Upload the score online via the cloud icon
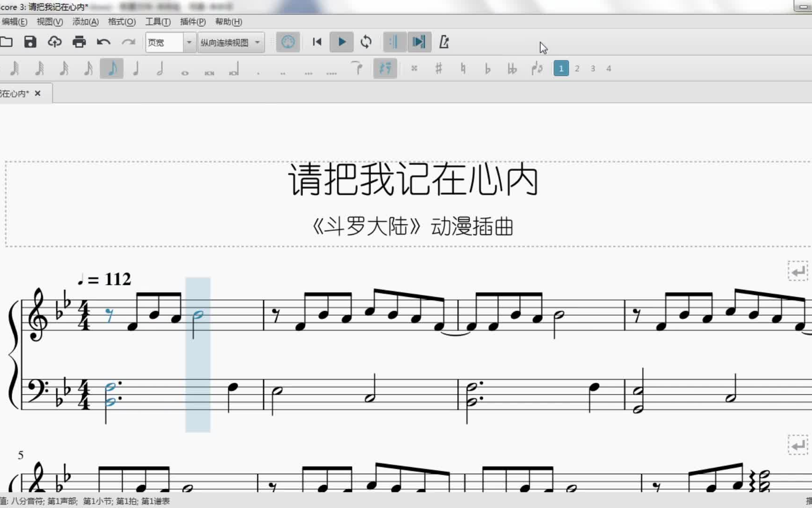This screenshot has height=508, width=812. click(x=55, y=42)
